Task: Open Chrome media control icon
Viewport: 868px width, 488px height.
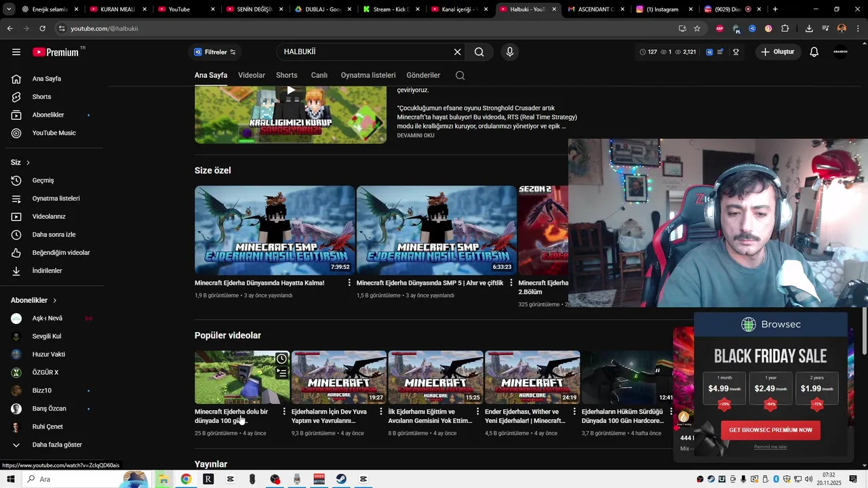Action: [825, 28]
